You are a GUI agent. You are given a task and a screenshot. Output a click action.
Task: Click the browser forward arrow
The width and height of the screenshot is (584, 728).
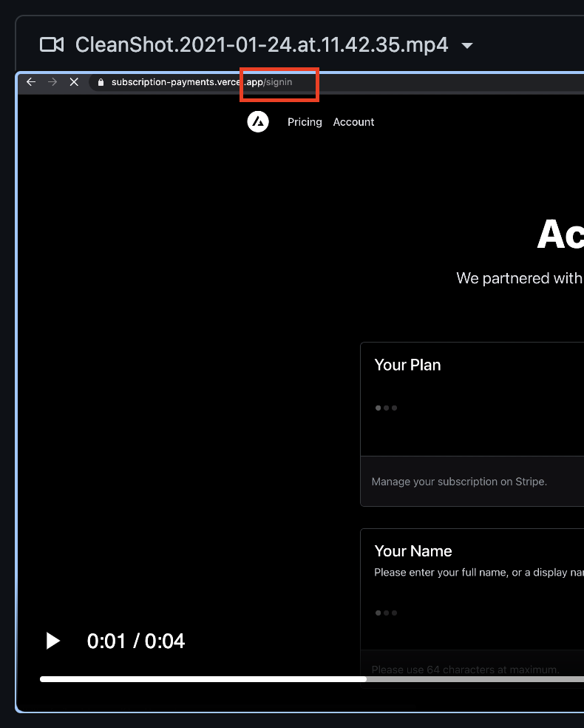(x=52, y=82)
